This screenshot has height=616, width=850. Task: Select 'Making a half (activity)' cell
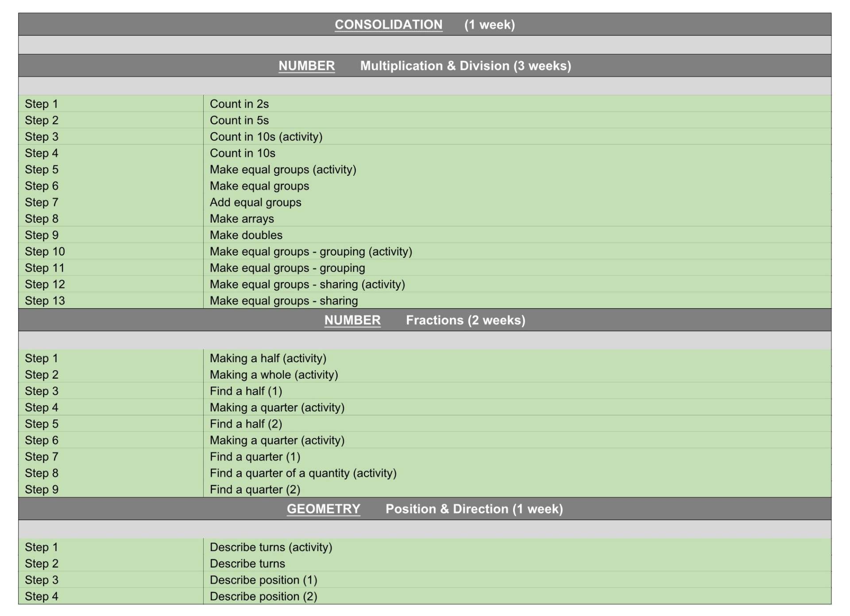click(268, 358)
